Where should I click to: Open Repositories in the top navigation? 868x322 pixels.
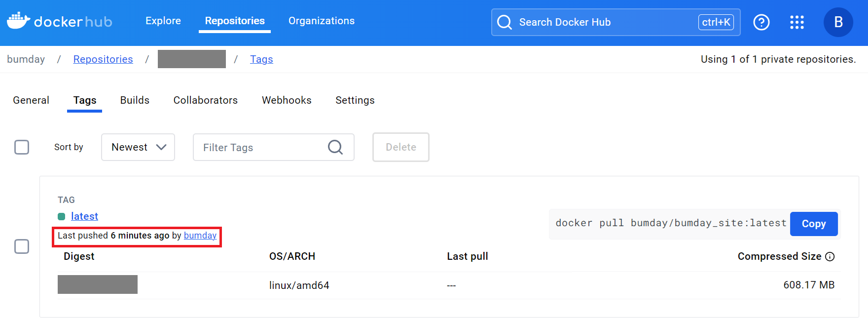pos(235,21)
